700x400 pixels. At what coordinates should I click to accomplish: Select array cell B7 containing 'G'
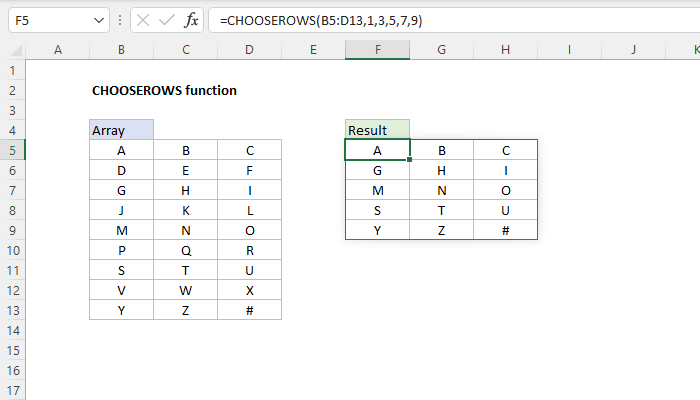pyautogui.click(x=121, y=191)
